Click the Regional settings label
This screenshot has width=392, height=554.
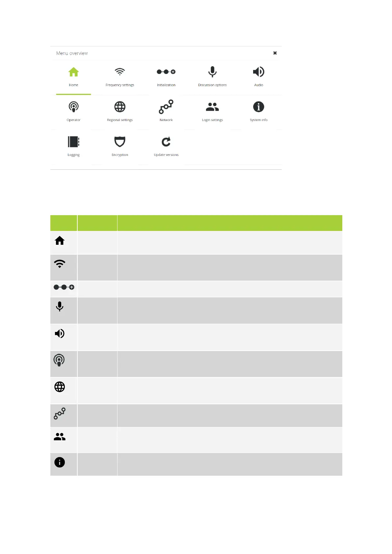coord(120,120)
